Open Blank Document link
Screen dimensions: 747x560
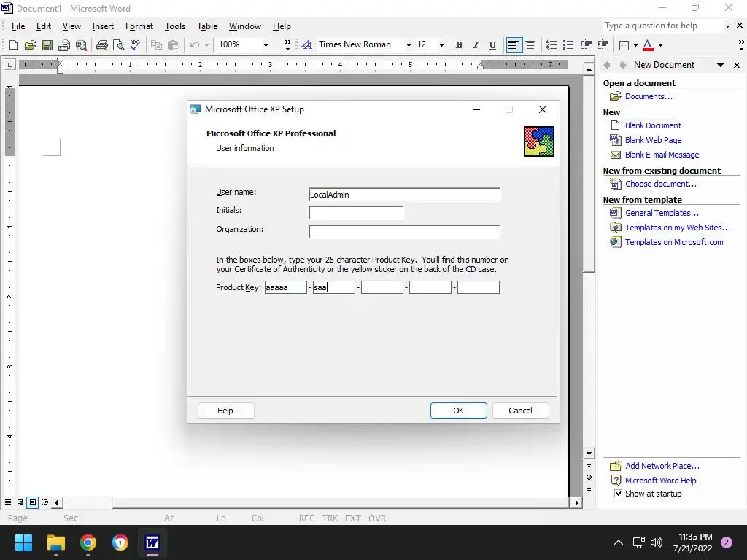(653, 125)
